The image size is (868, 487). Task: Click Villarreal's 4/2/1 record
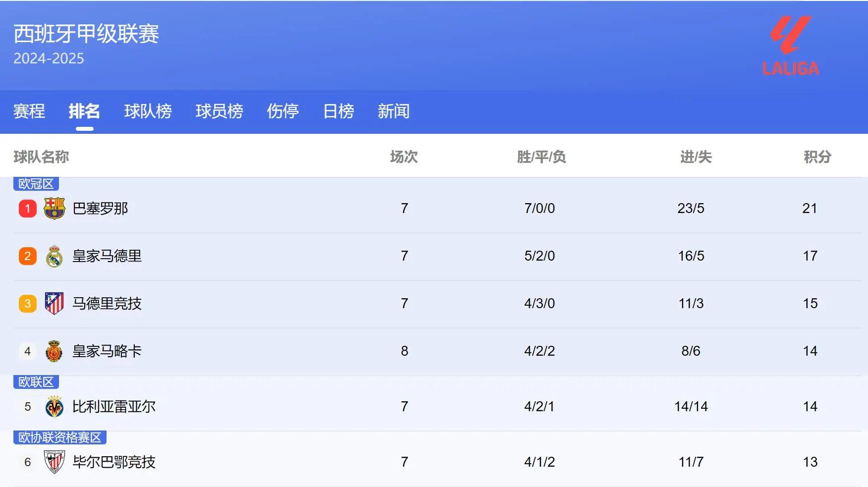coord(540,407)
